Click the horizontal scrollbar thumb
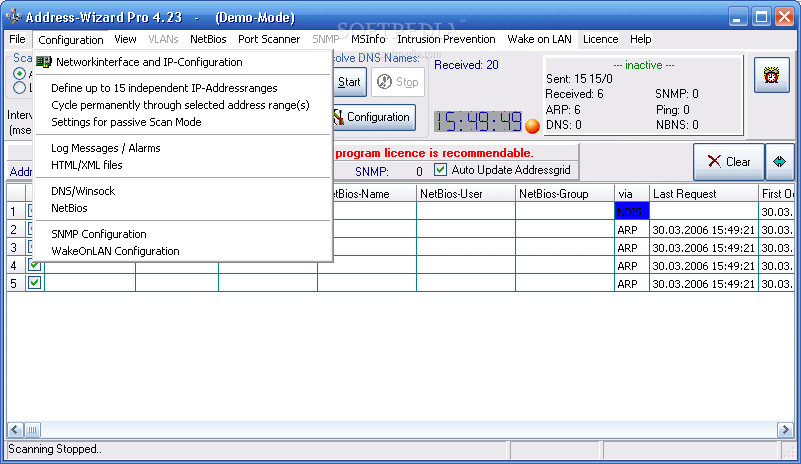 pyautogui.click(x=32, y=430)
